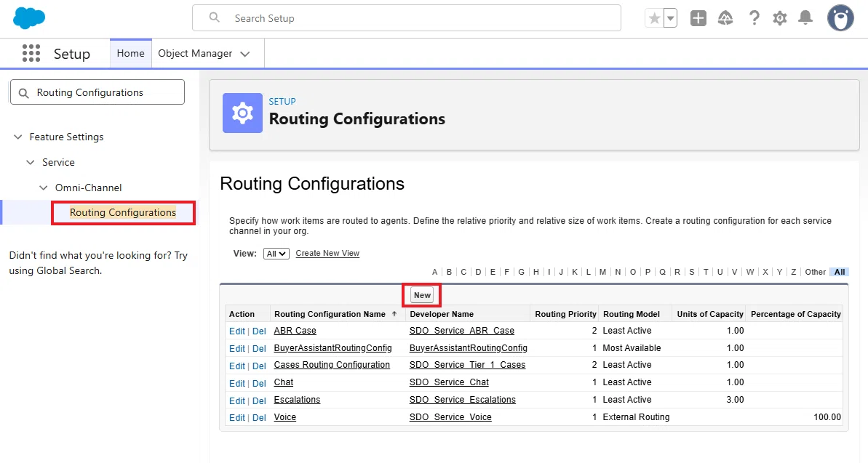Click the Quick Find box
This screenshot has height=463, width=868.
pos(97,92)
